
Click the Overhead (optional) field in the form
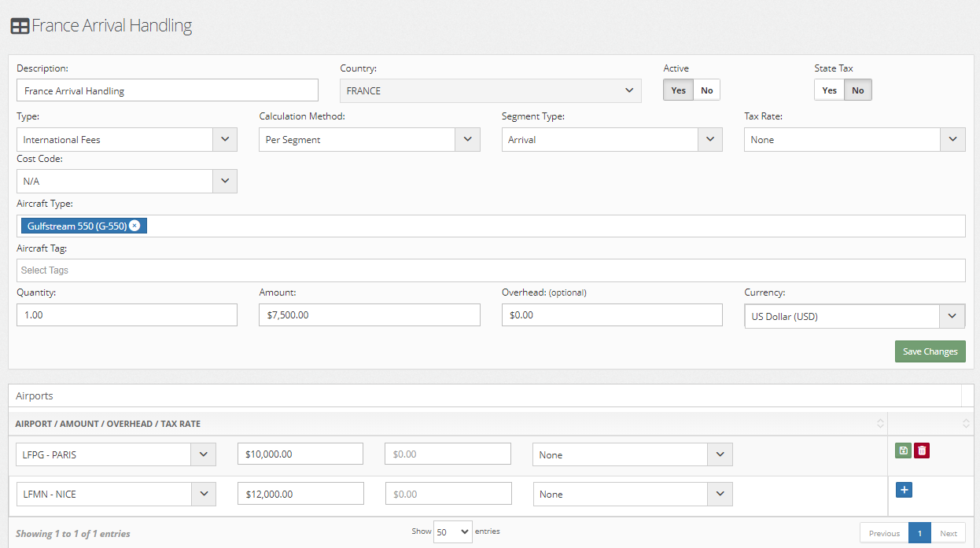(x=612, y=314)
